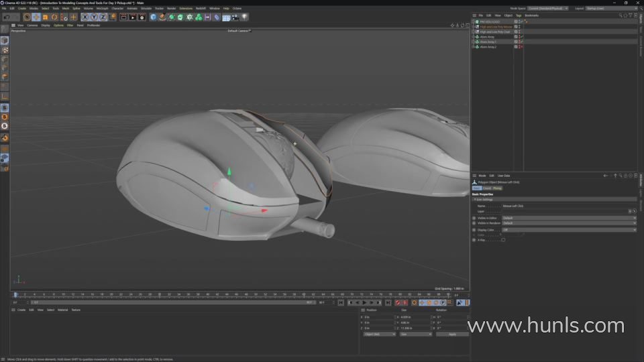Open the Display Color dropdown

click(x=568, y=230)
